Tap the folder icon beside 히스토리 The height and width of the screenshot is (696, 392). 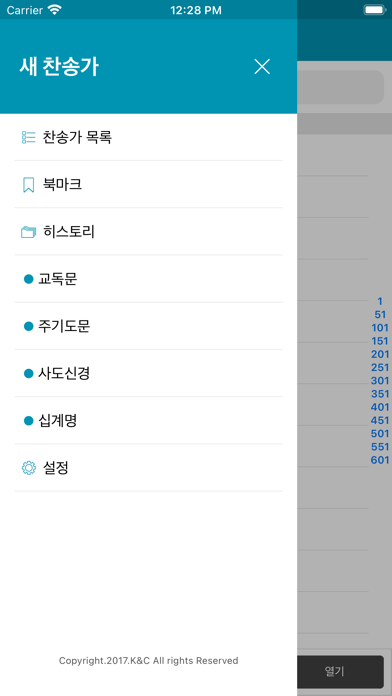pos(28,232)
